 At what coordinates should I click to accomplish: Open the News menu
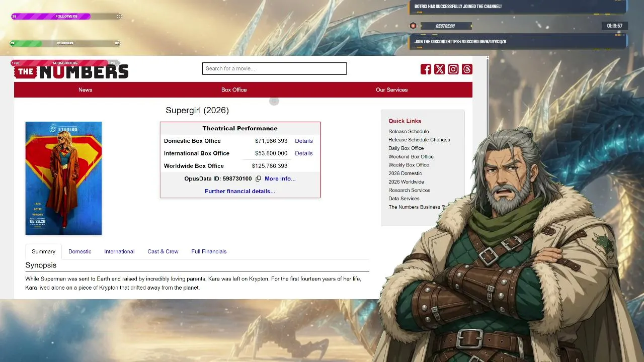tap(85, 90)
